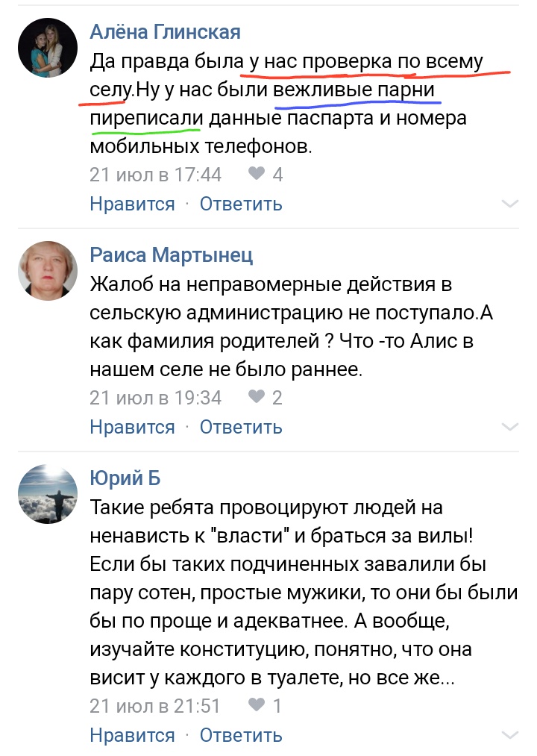Screen dimensions: 537x756
Task: Reply to Юрий Б via Ответить
Action: coord(241,735)
